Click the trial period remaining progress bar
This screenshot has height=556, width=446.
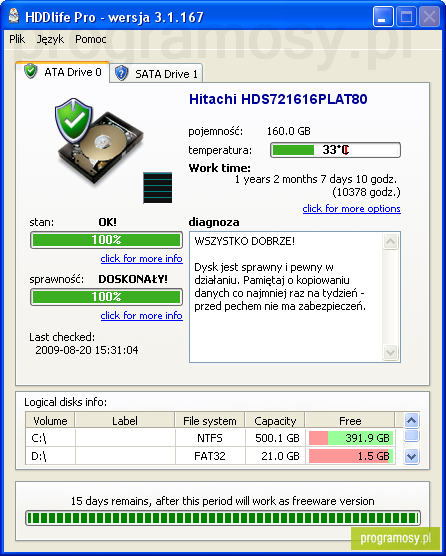pos(223,518)
